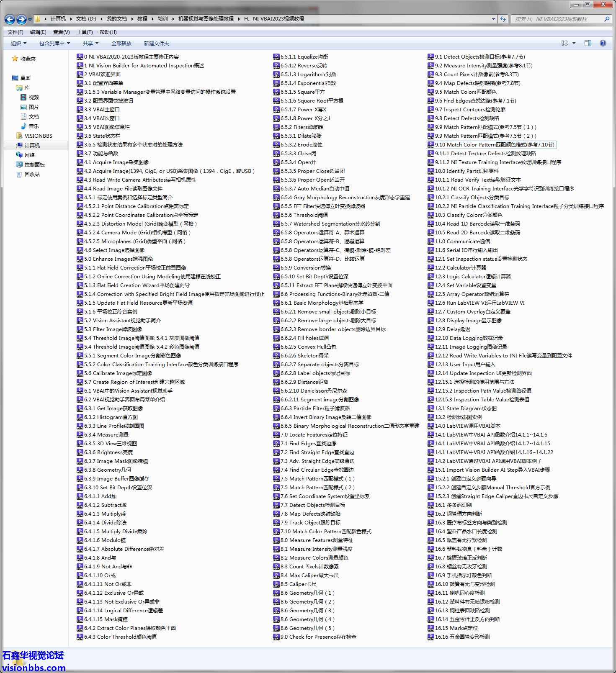Expand the address bar history dropdown arrow
616x673 pixels.
(493, 19)
